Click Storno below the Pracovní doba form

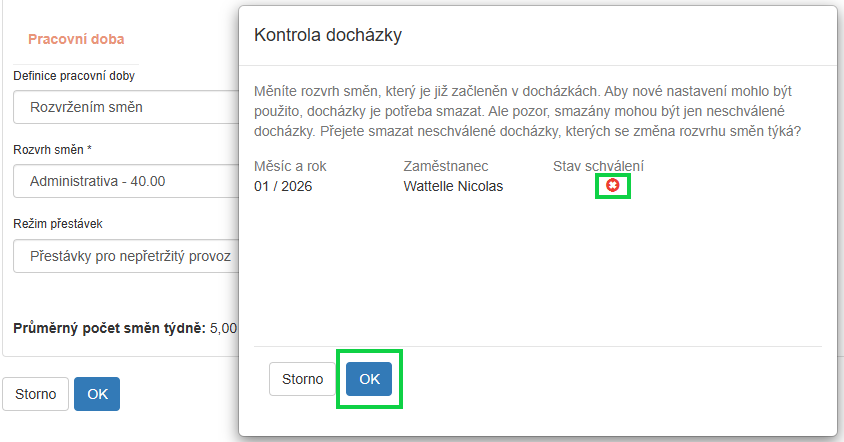pyautogui.click(x=36, y=394)
